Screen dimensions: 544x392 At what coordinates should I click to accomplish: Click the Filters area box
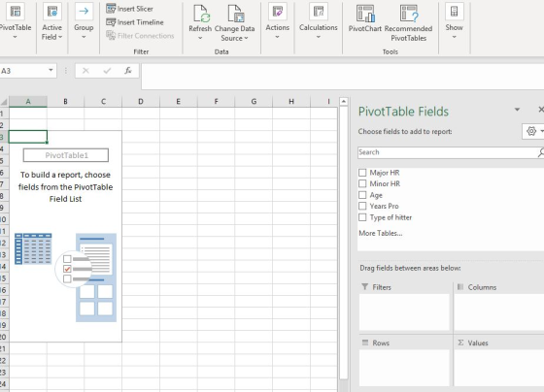pyautogui.click(x=404, y=312)
